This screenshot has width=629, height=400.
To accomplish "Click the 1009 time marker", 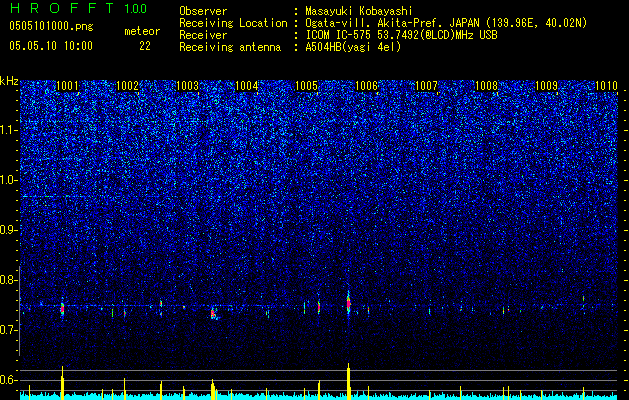I will click(546, 86).
